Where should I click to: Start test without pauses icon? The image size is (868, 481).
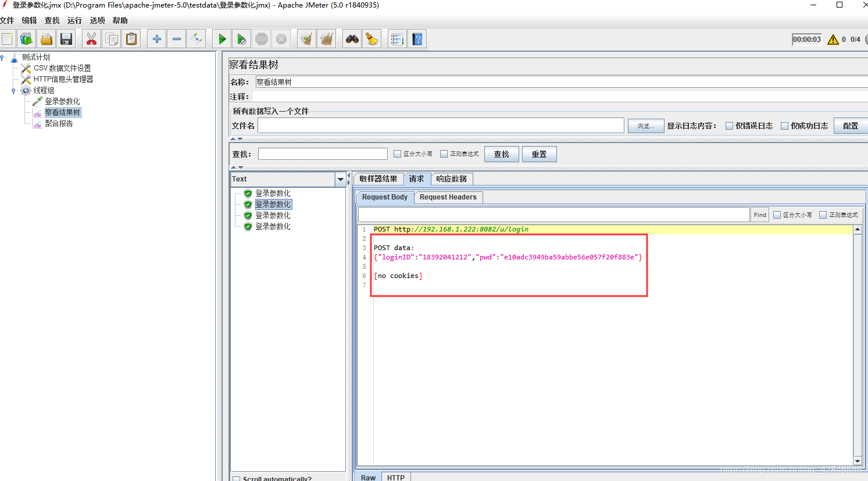point(242,39)
